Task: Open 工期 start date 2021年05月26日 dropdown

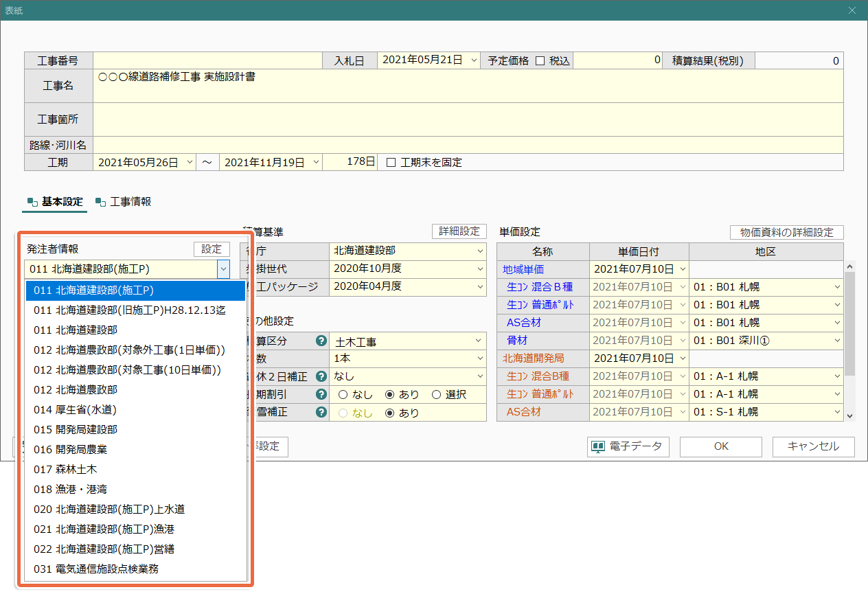Action: click(190, 163)
